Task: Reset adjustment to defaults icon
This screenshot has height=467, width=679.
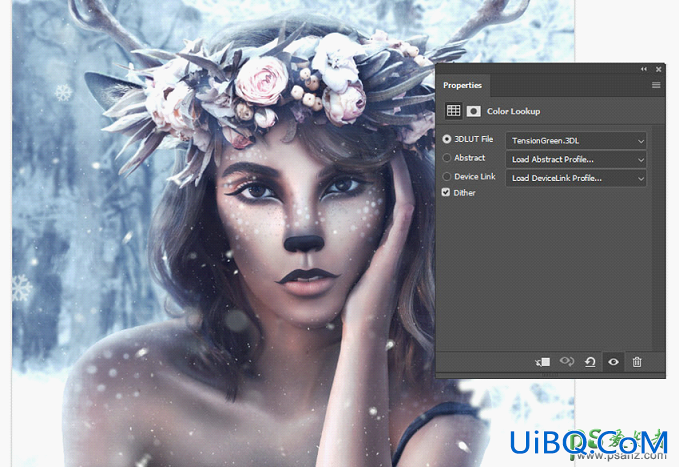Action: [590, 362]
